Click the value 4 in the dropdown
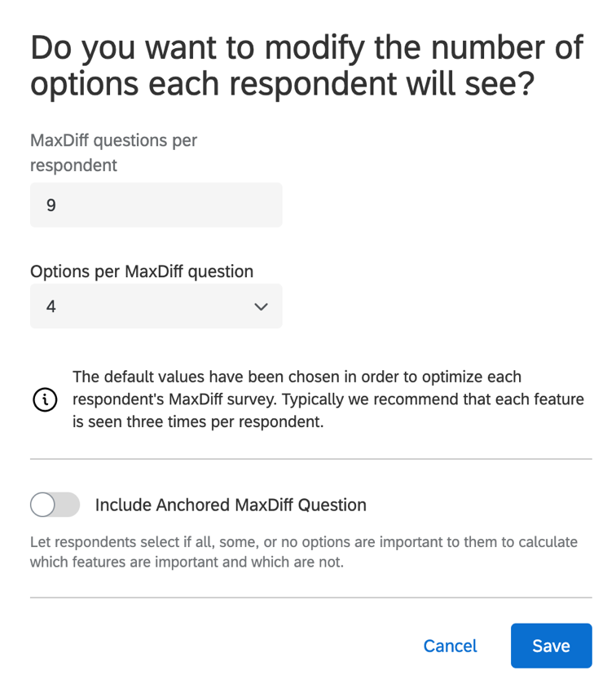The width and height of the screenshot is (616, 697). tap(51, 307)
